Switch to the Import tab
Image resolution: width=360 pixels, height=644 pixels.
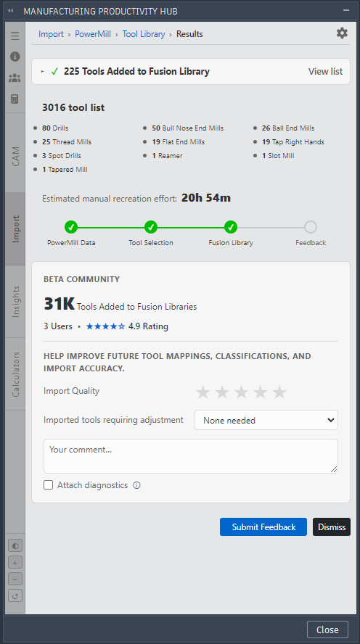[x=15, y=228]
